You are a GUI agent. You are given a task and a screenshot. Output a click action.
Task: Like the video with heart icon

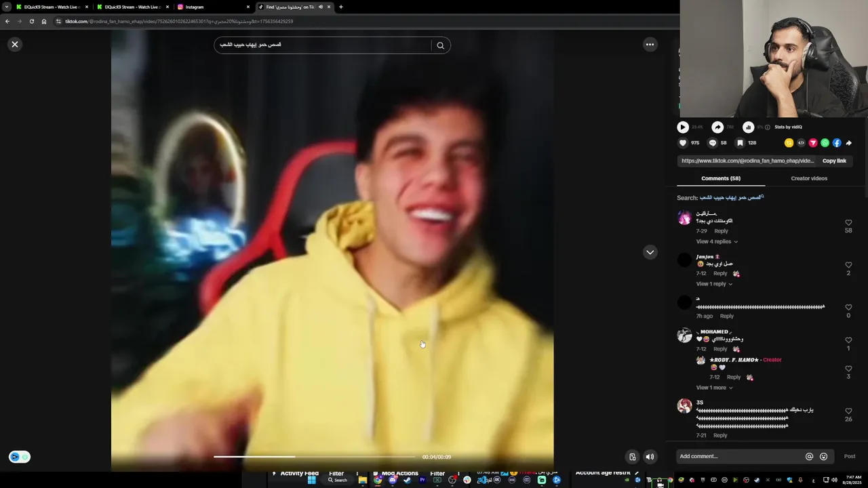click(x=683, y=143)
